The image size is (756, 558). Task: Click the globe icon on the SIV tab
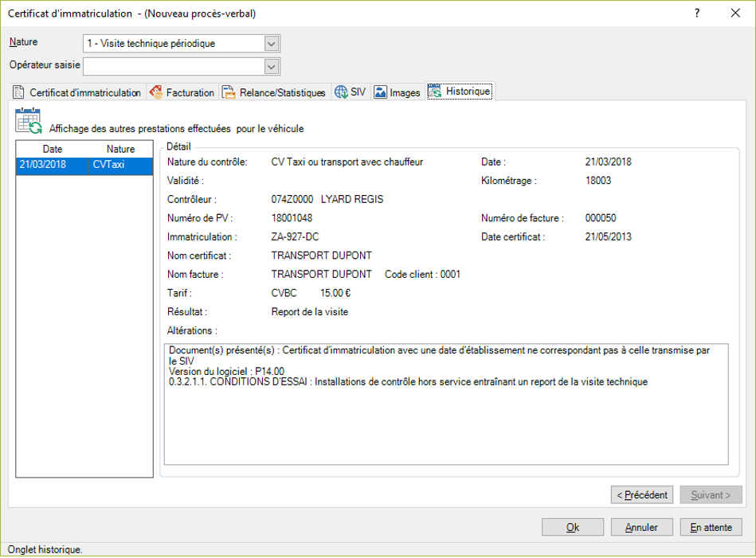341,92
